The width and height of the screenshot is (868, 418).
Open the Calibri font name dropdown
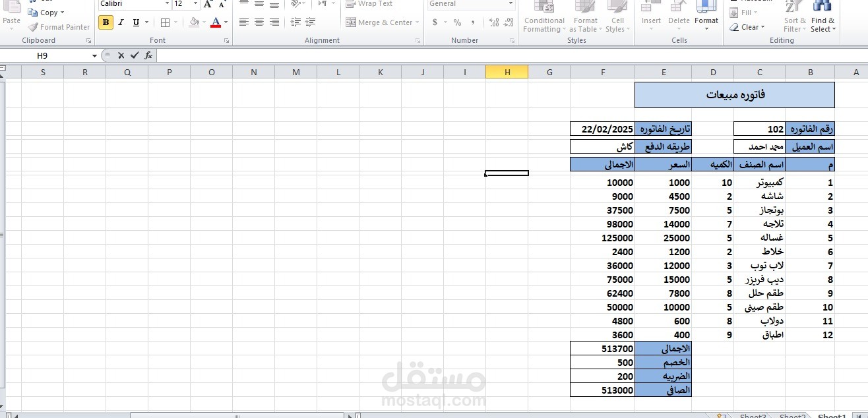point(167,4)
